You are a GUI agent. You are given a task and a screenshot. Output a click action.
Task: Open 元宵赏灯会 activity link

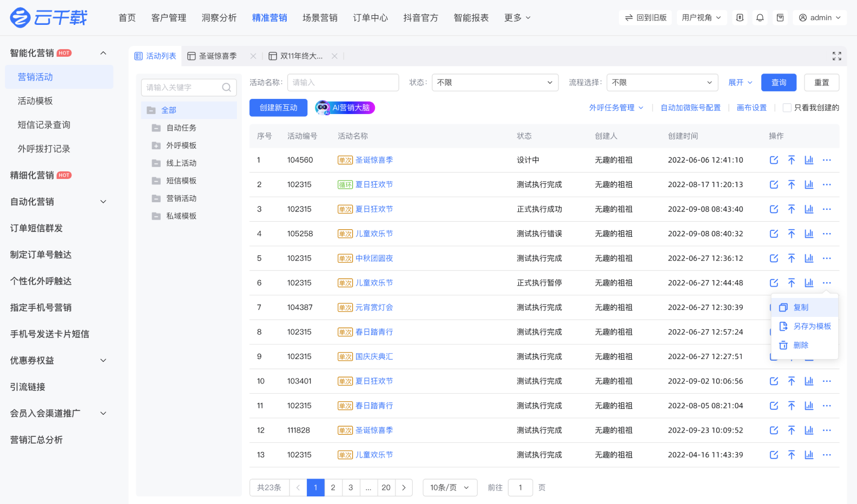[x=374, y=307]
